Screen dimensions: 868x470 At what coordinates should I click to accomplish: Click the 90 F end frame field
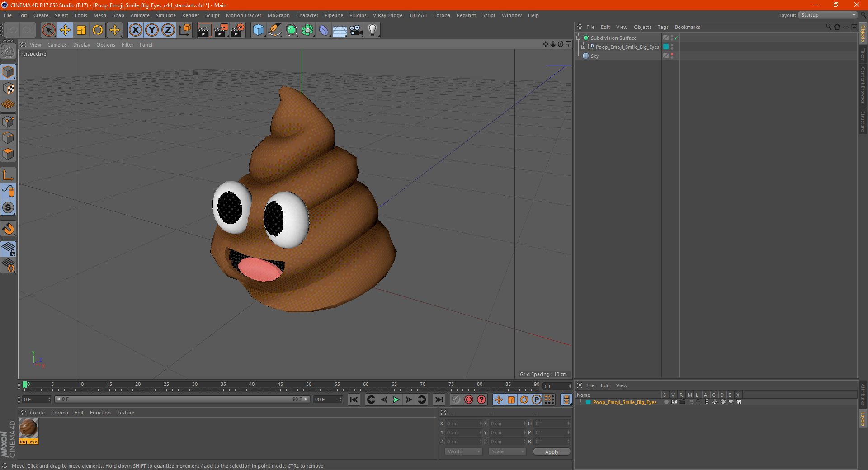[328, 399]
